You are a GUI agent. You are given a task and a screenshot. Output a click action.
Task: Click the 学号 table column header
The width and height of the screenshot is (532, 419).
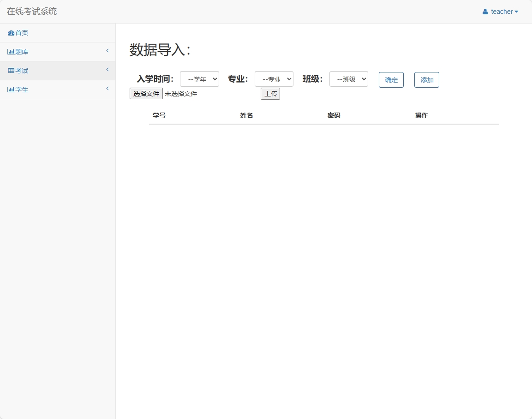[x=159, y=115]
